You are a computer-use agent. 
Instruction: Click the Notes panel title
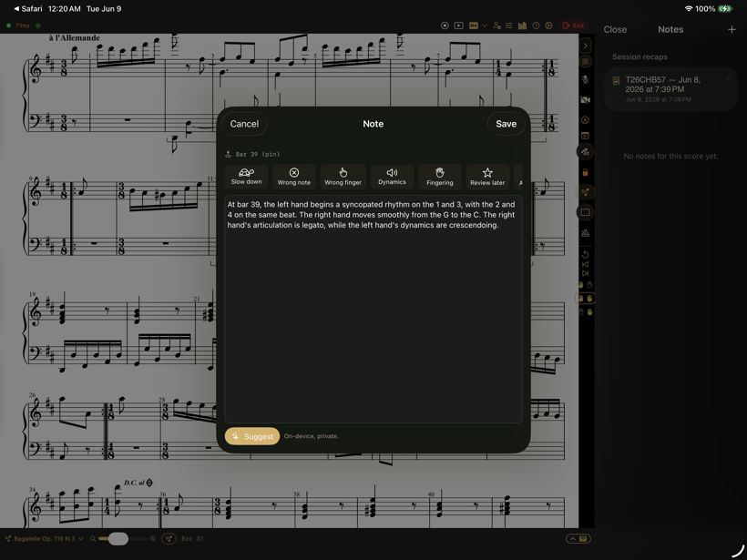(670, 29)
